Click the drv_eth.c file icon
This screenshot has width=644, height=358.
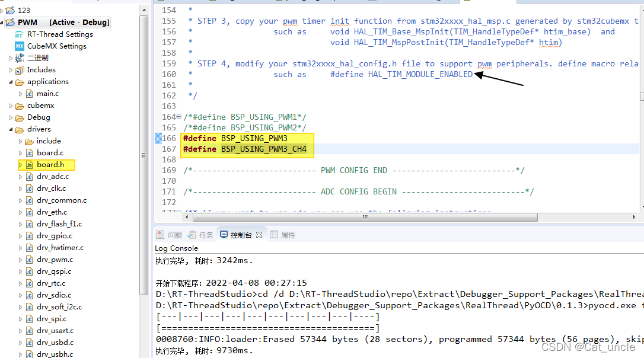click(x=29, y=212)
